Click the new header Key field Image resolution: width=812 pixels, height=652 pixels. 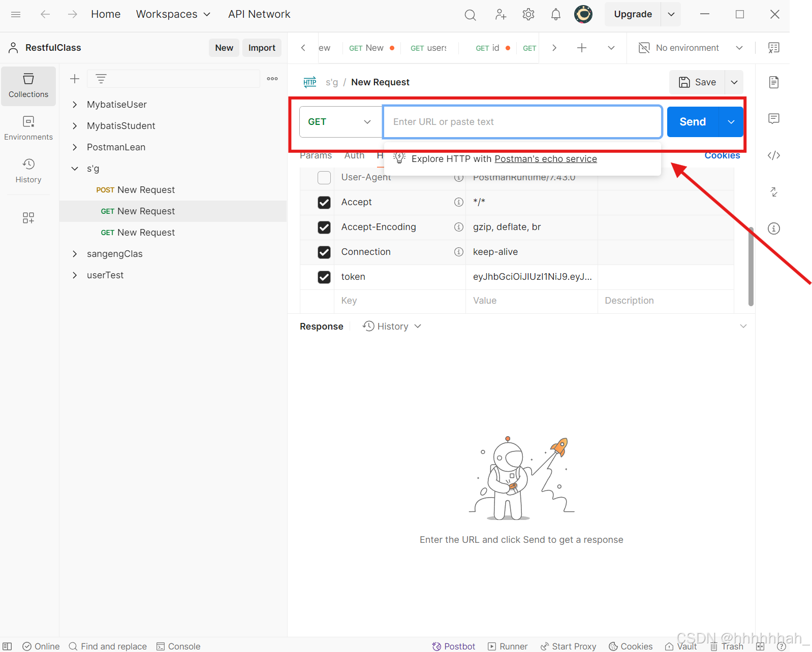[399, 301]
